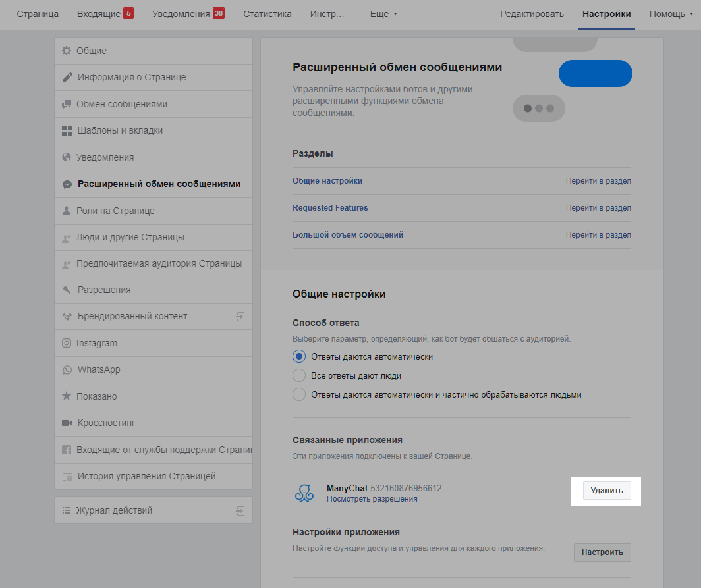
Task: Open the Инстр… tab in top bar
Action: click(x=327, y=14)
